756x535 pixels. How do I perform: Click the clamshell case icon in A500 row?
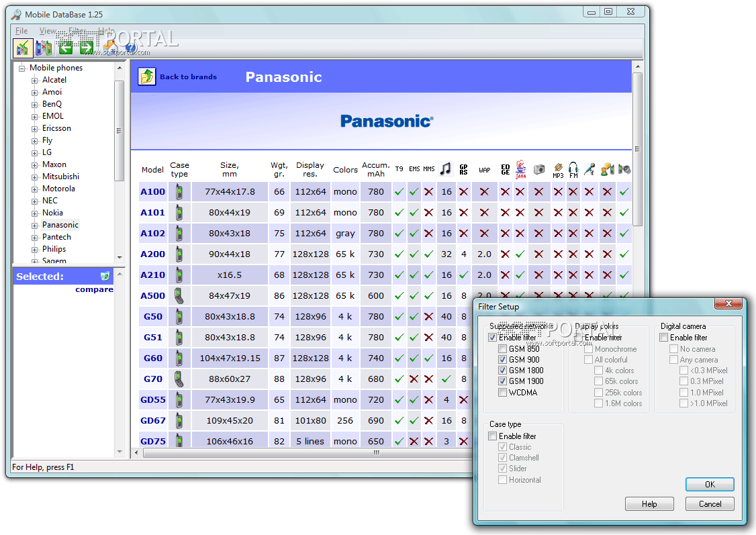(179, 295)
